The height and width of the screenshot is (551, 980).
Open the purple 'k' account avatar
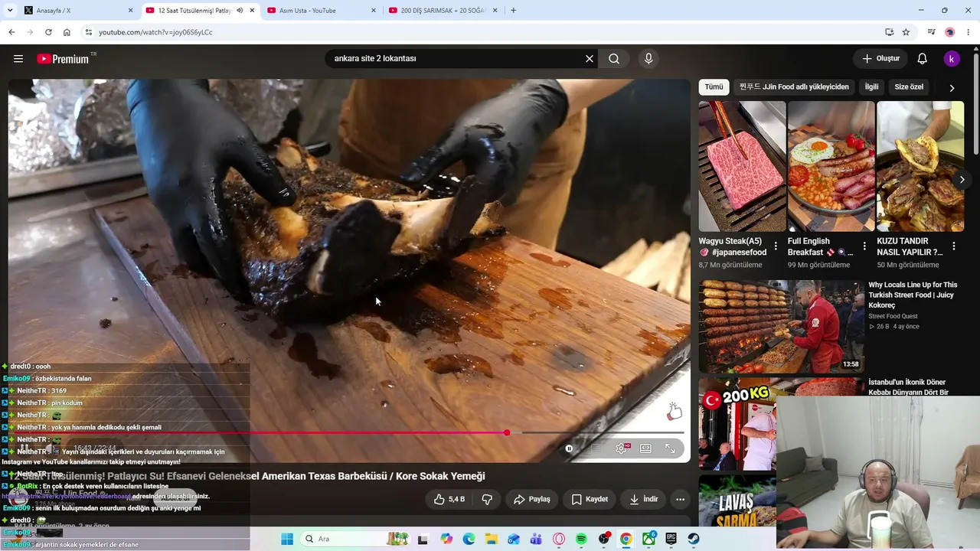(951, 59)
